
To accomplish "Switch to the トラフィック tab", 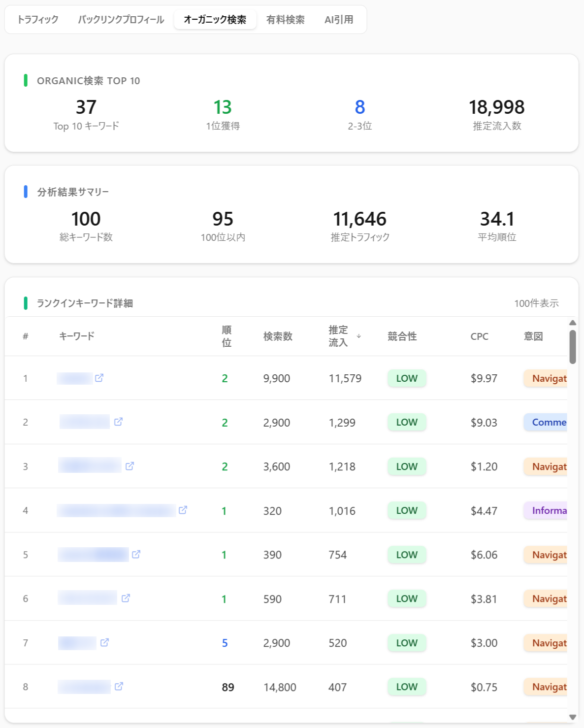I will coord(38,20).
